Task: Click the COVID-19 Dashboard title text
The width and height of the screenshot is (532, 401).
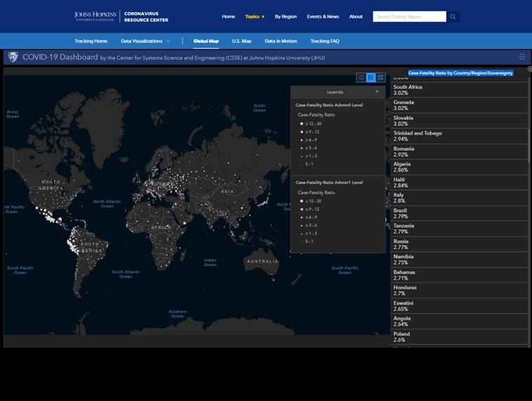Action: click(x=60, y=57)
